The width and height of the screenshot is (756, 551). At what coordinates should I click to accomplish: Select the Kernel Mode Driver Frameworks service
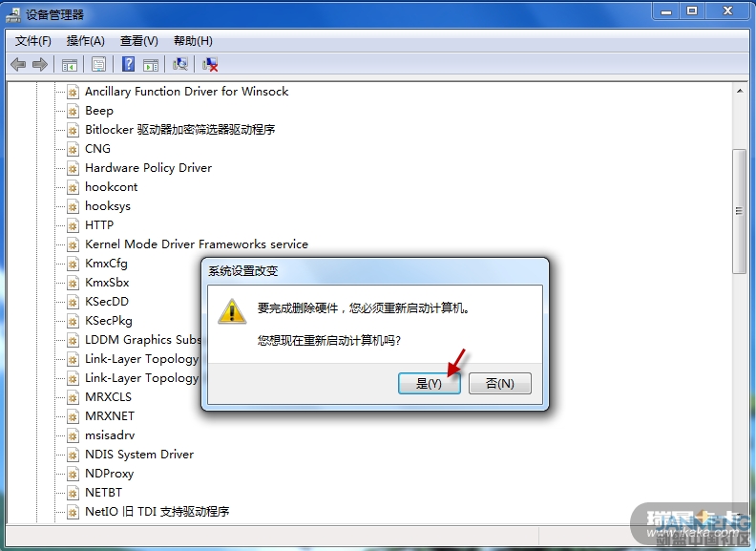pyautogui.click(x=197, y=244)
